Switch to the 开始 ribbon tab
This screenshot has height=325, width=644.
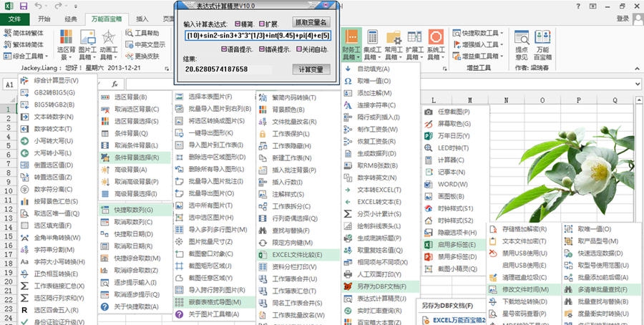pyautogui.click(x=44, y=19)
